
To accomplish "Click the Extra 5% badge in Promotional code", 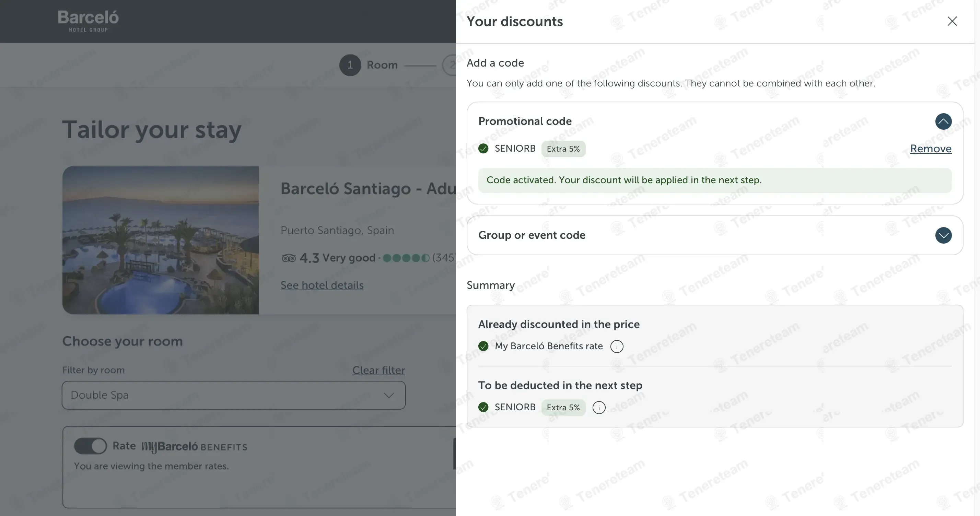I will click(x=563, y=149).
